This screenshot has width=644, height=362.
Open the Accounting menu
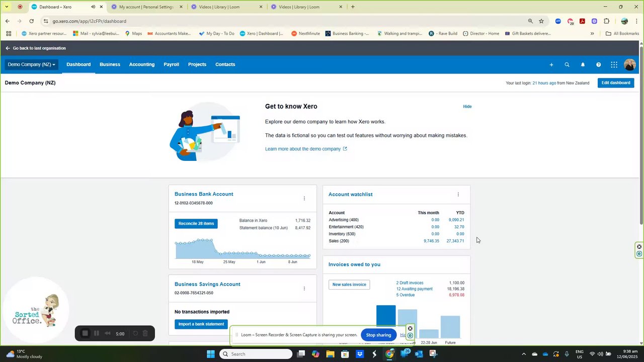(x=142, y=64)
